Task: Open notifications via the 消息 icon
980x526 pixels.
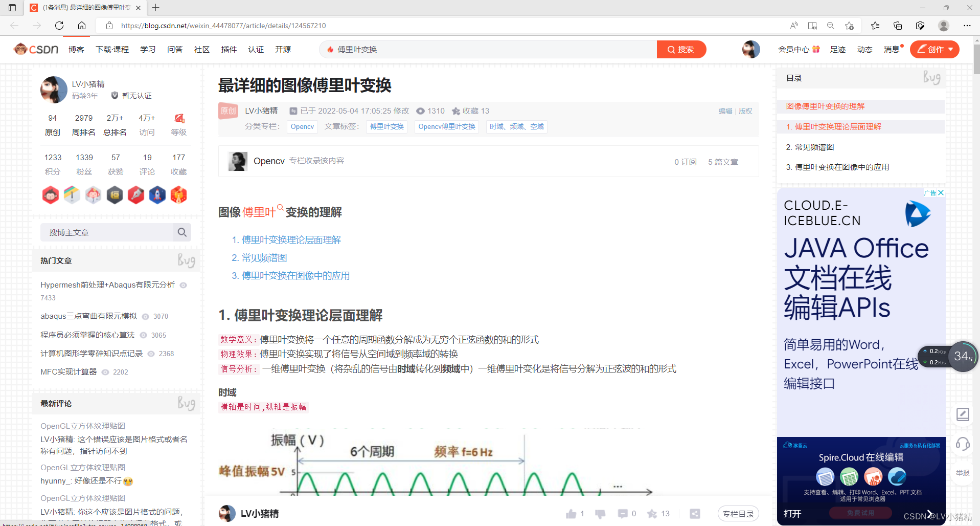Action: click(892, 49)
